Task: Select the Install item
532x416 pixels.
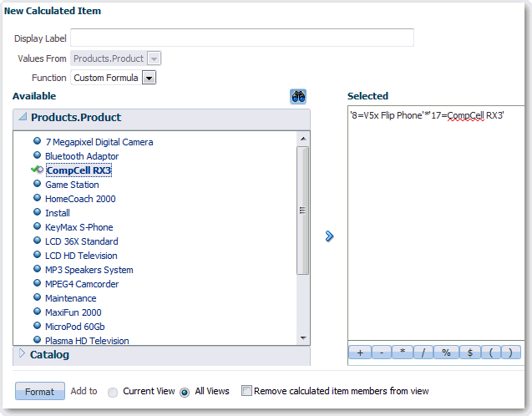Action: (x=58, y=213)
